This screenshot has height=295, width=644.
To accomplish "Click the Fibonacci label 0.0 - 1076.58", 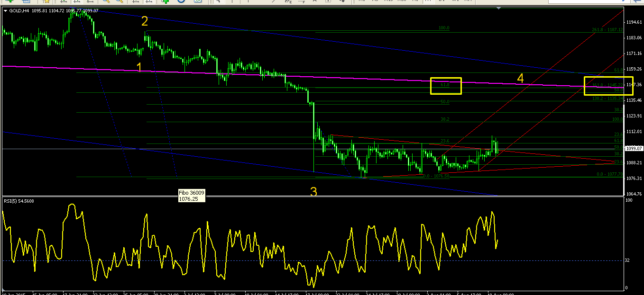I will click(x=436, y=176).
